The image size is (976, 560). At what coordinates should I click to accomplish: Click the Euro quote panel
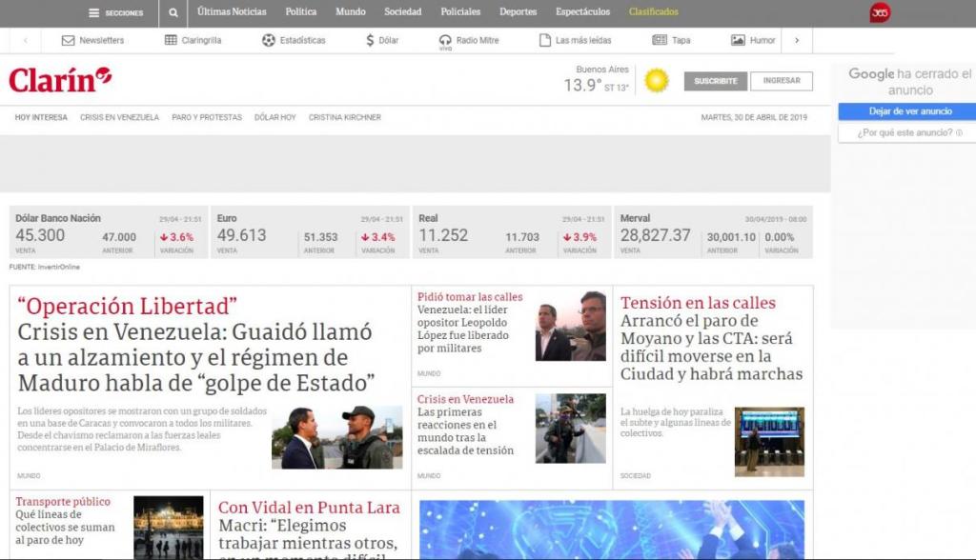pyautogui.click(x=310, y=232)
